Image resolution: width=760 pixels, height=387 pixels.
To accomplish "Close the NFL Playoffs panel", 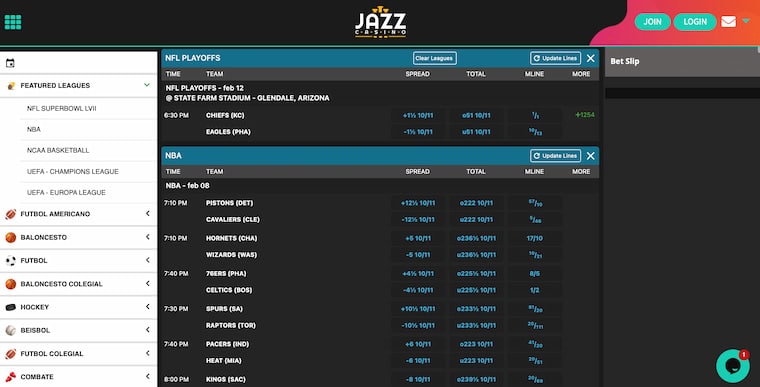I will coord(590,58).
